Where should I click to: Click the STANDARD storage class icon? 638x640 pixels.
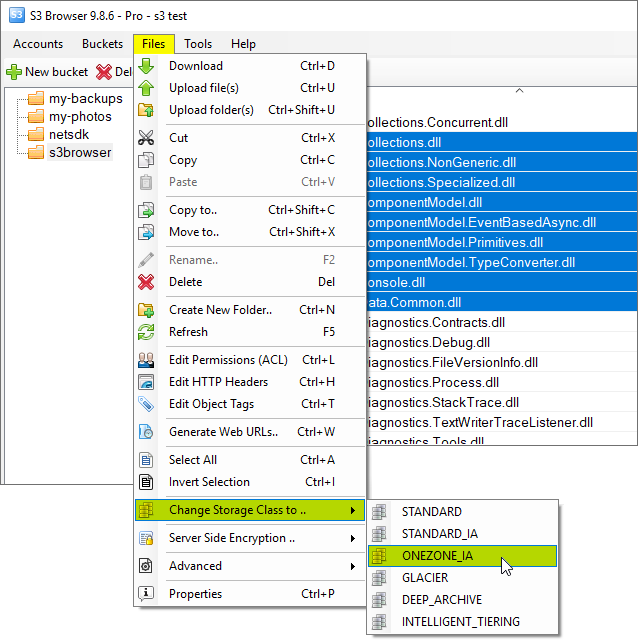click(379, 511)
